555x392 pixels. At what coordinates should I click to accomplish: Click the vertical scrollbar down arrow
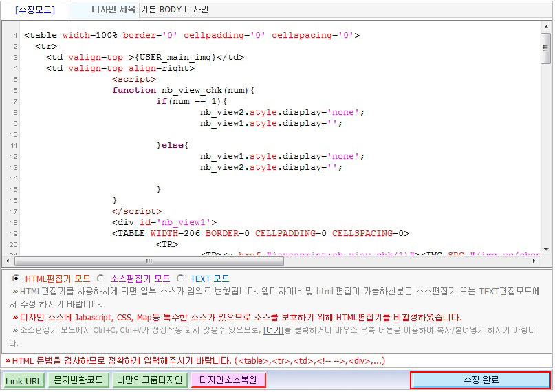(x=546, y=250)
